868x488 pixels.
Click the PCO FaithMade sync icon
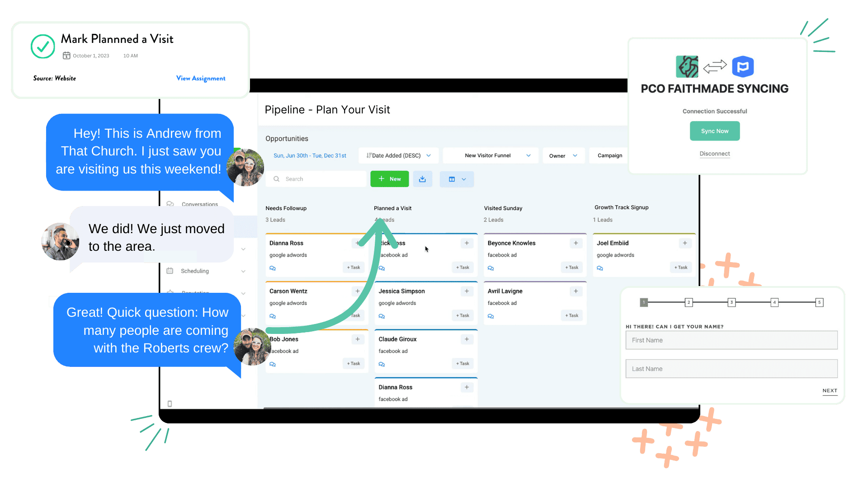[715, 67]
